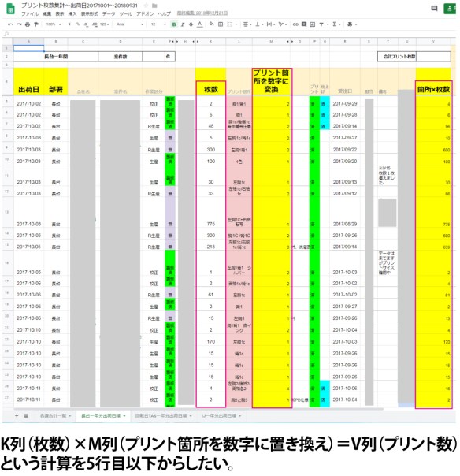Select column K header
Viewport: 460px width, 476px height.
tap(210, 41)
